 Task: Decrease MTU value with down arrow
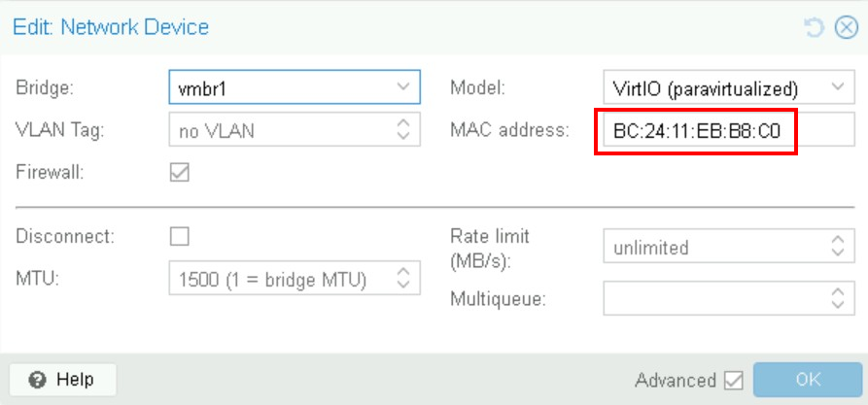(403, 284)
